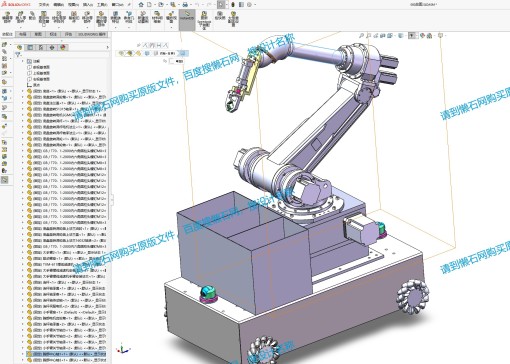Toggle Large Assembly Mode in the ribbon

tap(233, 18)
